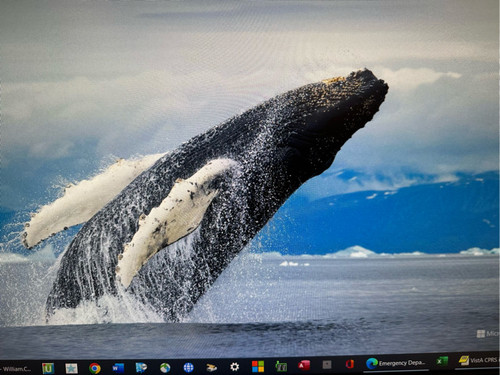This screenshot has height=375, width=500.
Task: Open the green U app in taskbar
Action: click(x=48, y=368)
